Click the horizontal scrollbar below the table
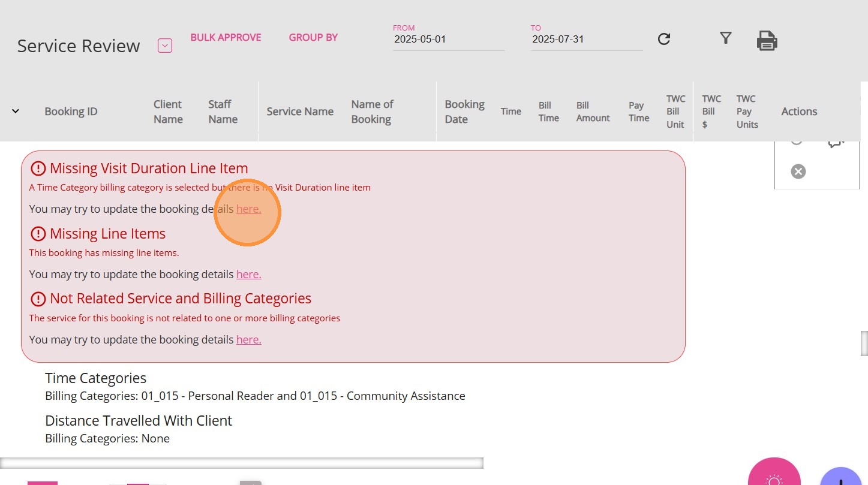Screen dimensions: 868x485 [x=241, y=463]
